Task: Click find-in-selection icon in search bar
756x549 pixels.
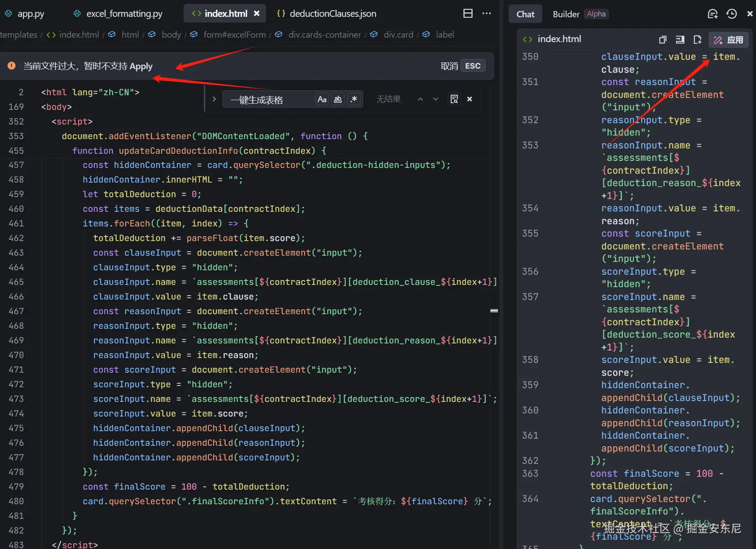Action: click(x=454, y=99)
